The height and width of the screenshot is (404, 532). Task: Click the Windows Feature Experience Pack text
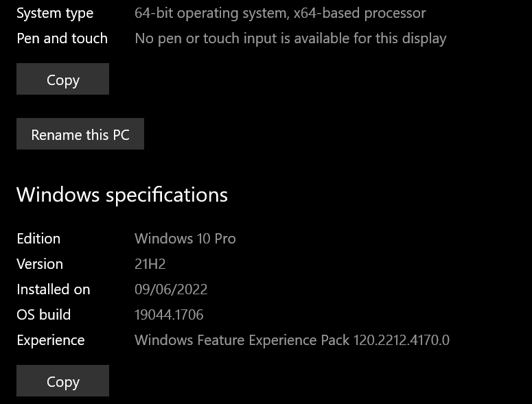(x=242, y=340)
